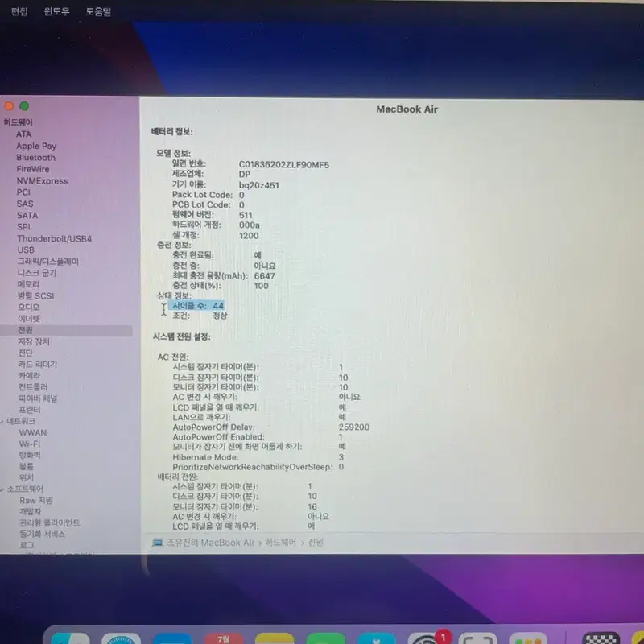644x644 pixels.
Task: Select 프린터 in the sidebar
Action: (30, 410)
